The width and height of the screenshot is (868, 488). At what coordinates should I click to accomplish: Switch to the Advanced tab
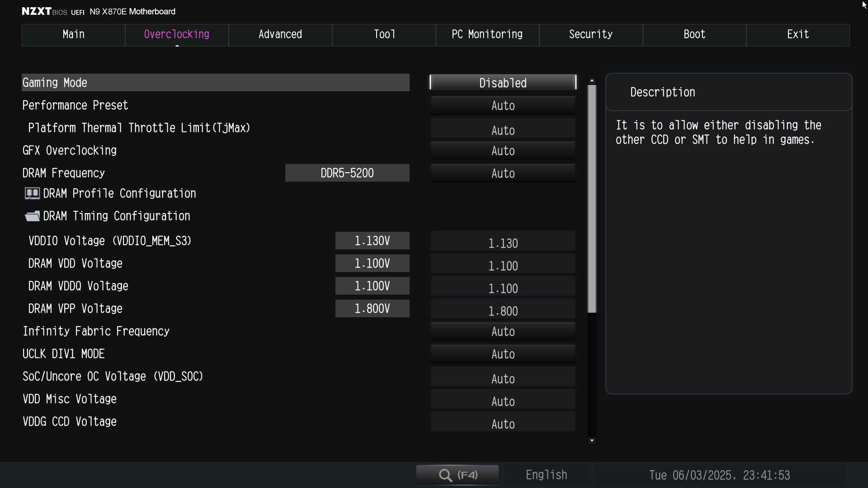pos(280,35)
